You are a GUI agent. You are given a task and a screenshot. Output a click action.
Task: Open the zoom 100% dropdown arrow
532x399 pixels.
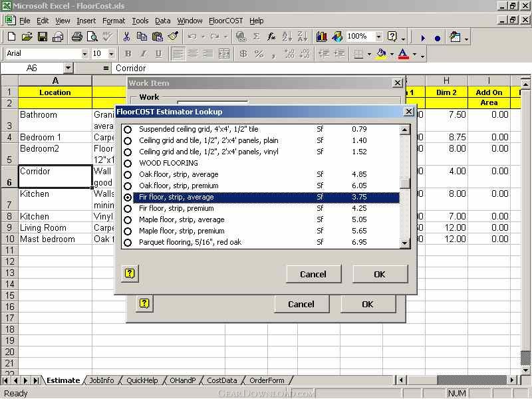(x=378, y=37)
